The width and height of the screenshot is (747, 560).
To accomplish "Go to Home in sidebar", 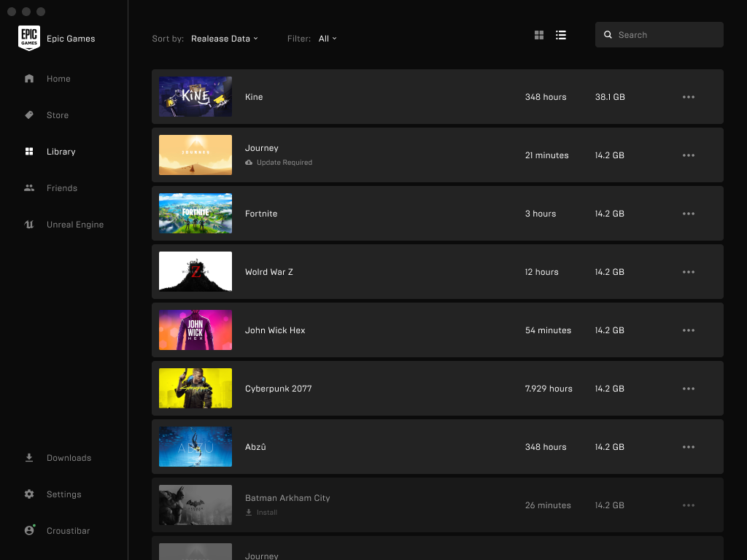I will click(58, 79).
